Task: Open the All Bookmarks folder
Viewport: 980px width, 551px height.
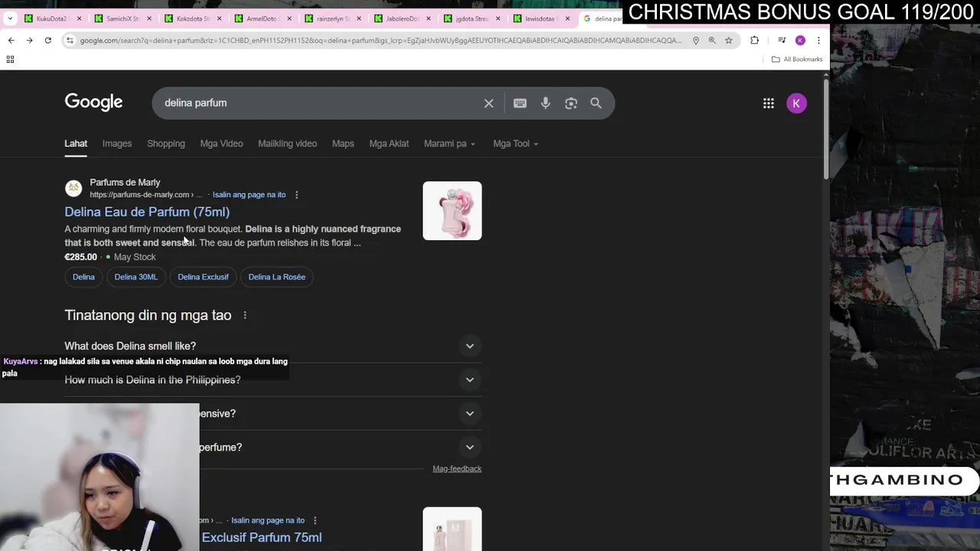Action: coord(797,59)
